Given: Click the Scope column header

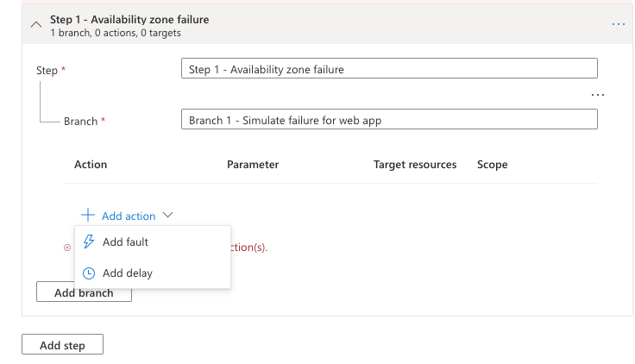Looking at the screenshot, I should pyautogui.click(x=492, y=165).
